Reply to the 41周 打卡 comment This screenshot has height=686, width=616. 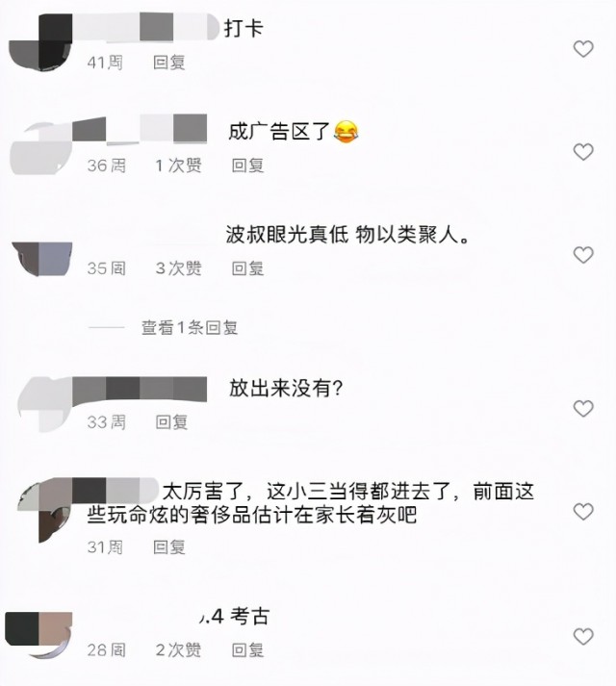pos(169,63)
